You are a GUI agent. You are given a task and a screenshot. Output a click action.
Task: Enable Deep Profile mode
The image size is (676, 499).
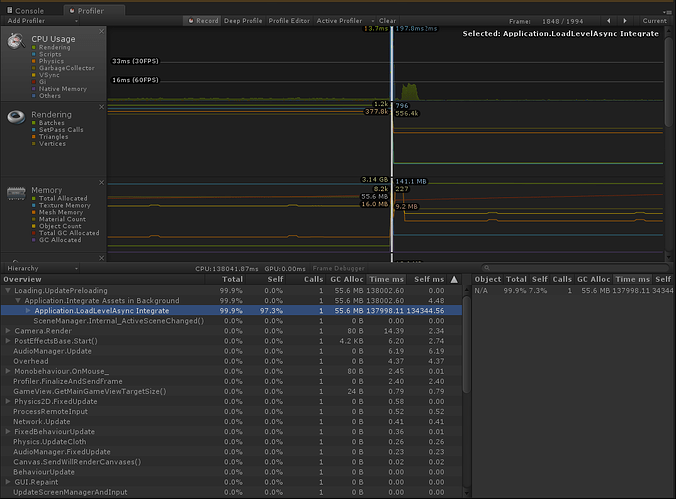[243, 20]
